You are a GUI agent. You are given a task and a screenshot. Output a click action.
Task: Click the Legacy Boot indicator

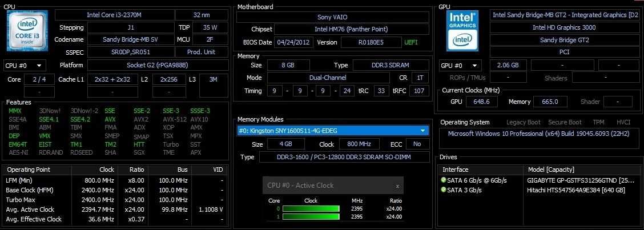[523, 122]
